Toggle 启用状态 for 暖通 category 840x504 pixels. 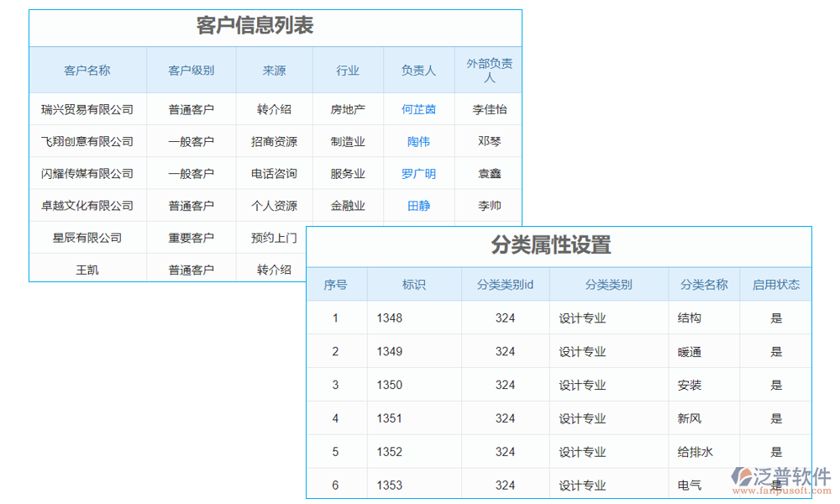pos(776,351)
